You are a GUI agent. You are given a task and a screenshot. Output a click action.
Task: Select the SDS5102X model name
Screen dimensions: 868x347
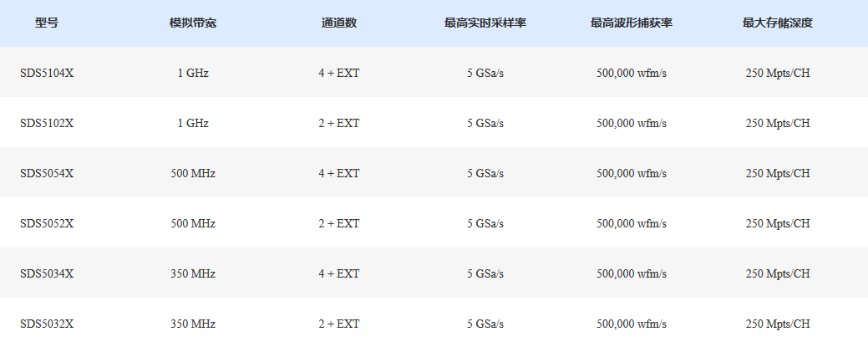tap(47, 123)
